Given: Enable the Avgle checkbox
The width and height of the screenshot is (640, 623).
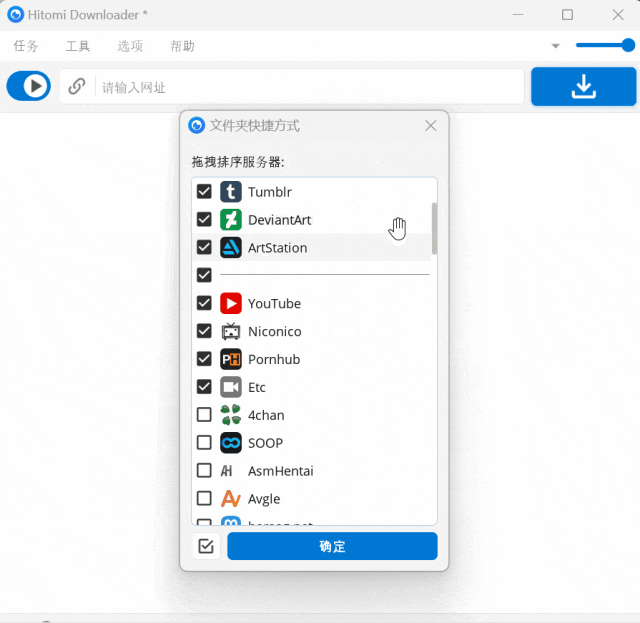Looking at the screenshot, I should (x=204, y=498).
